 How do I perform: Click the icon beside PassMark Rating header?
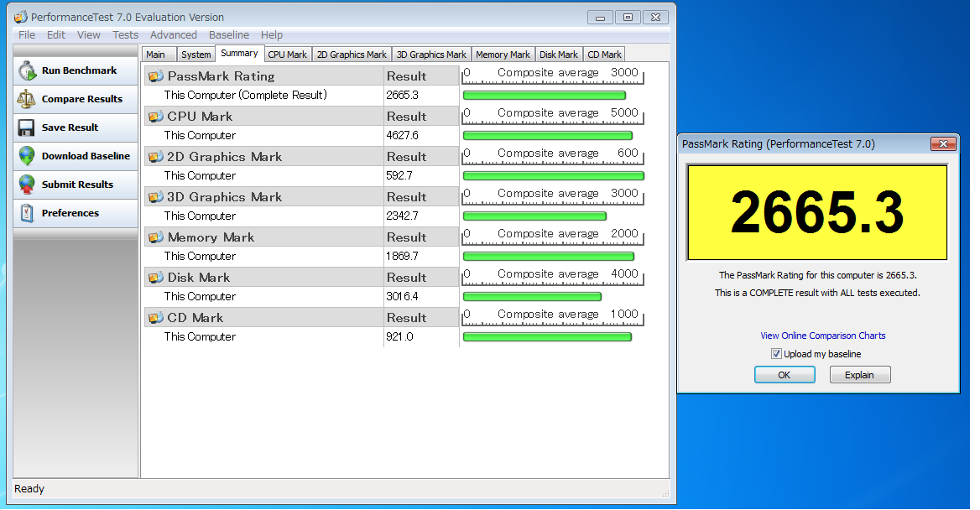[x=155, y=76]
